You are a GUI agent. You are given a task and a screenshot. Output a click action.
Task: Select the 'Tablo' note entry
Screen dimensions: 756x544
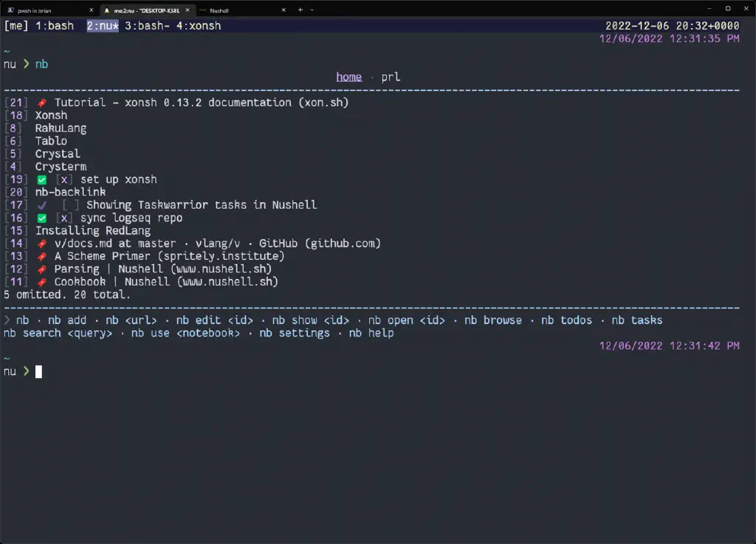tap(51, 141)
